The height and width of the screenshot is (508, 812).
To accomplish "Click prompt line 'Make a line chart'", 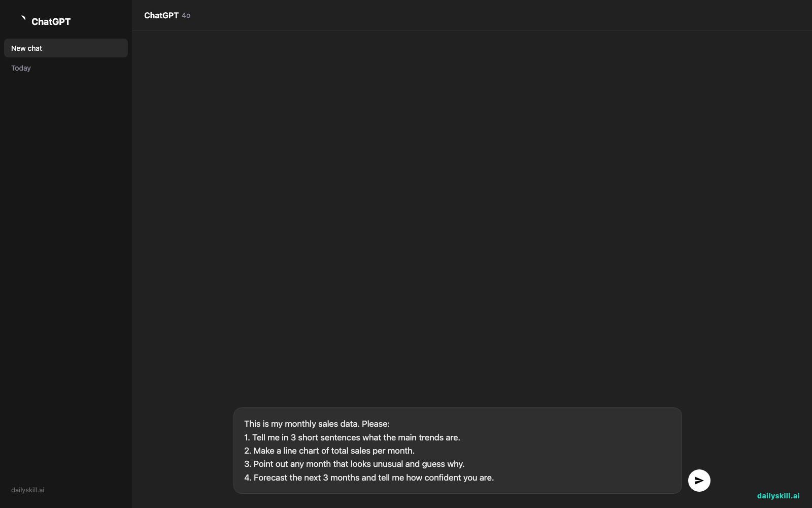I will (x=329, y=451).
